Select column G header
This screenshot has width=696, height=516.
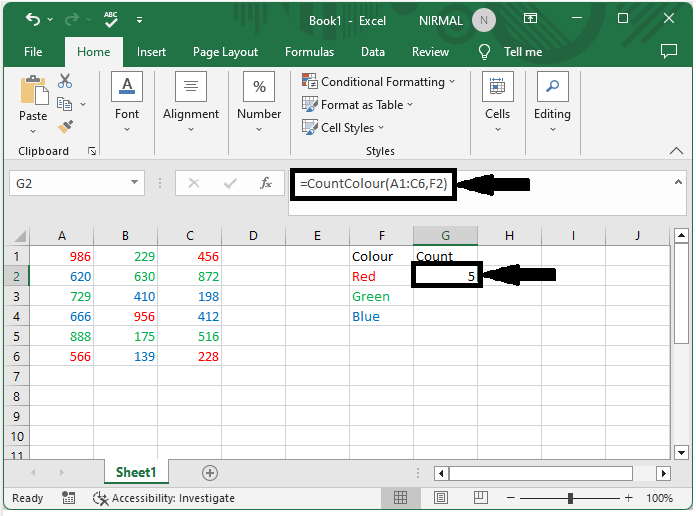445,235
